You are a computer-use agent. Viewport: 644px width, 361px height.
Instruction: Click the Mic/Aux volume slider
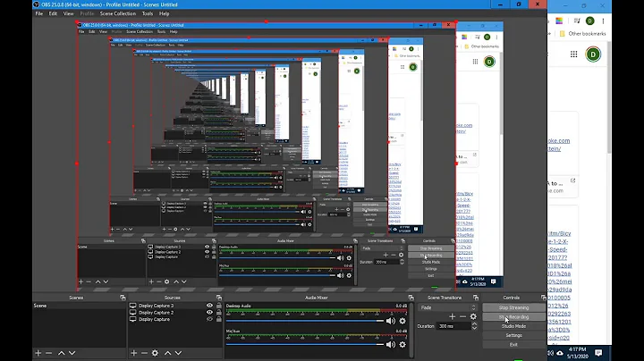[305, 345]
